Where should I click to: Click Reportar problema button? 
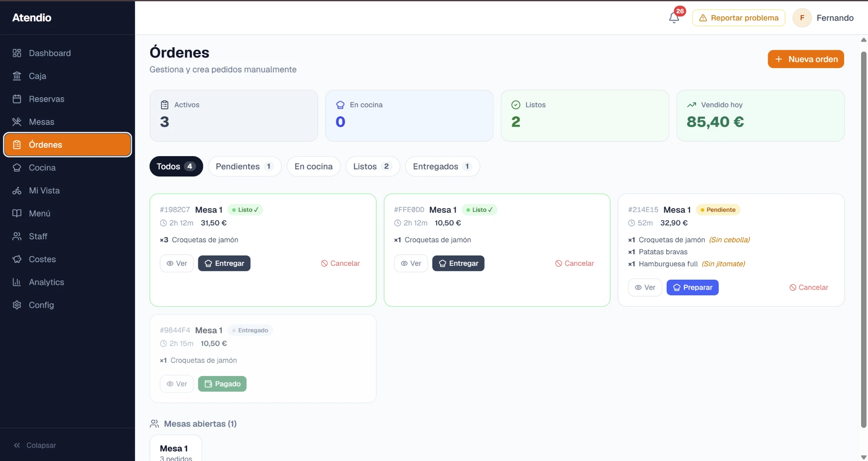click(739, 18)
